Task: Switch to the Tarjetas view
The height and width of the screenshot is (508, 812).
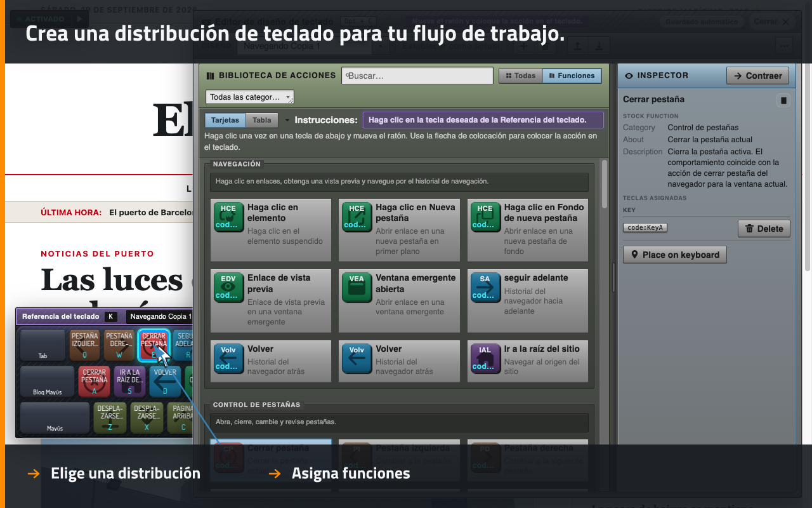Action: click(x=225, y=120)
